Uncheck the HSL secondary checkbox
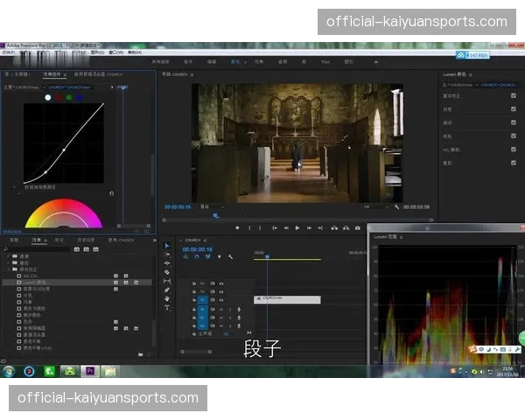This screenshot has height=420, width=525. click(514, 150)
